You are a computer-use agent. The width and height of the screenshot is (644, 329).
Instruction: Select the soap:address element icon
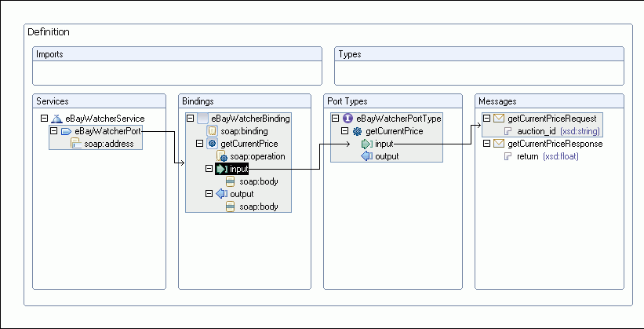[76, 144]
